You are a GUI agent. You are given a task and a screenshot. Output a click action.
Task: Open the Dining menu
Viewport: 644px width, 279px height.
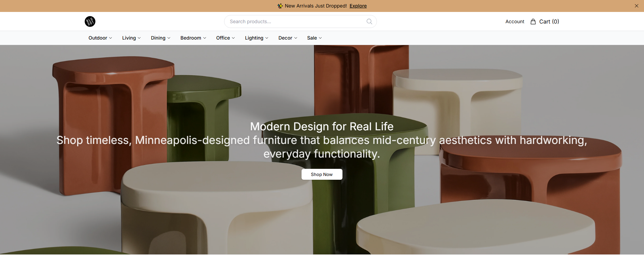tap(161, 38)
